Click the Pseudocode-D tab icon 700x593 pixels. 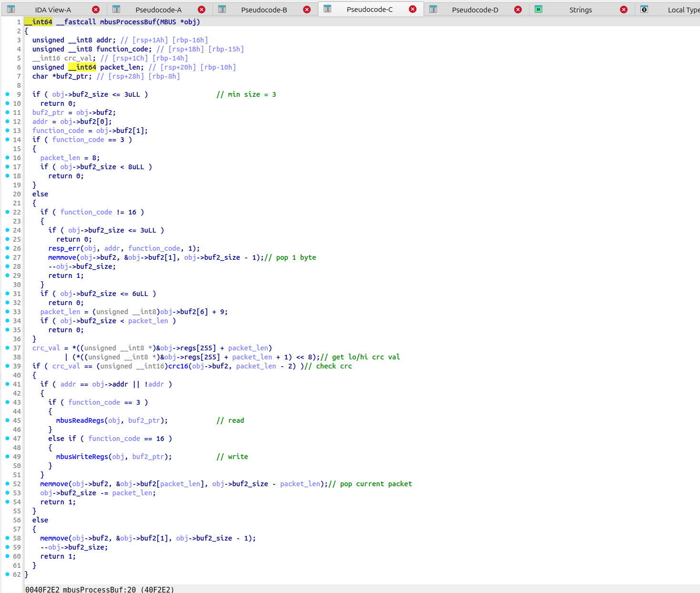pos(432,9)
